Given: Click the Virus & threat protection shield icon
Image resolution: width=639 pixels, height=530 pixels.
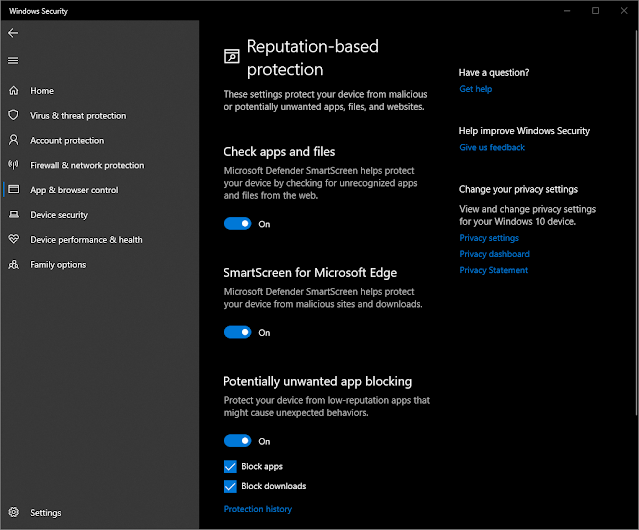Looking at the screenshot, I should [13, 115].
